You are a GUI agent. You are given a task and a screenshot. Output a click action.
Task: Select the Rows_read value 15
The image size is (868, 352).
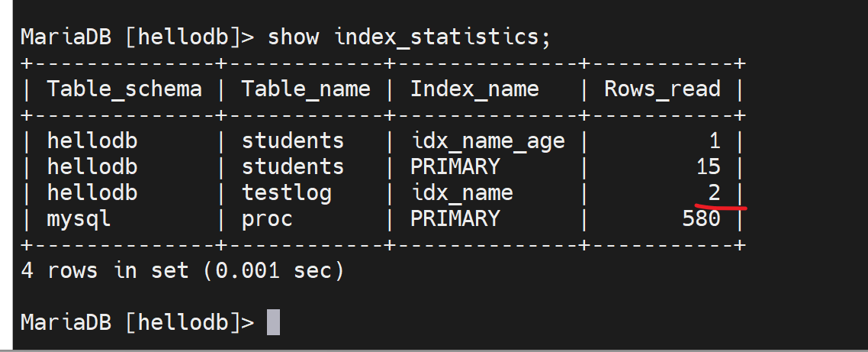(x=708, y=166)
